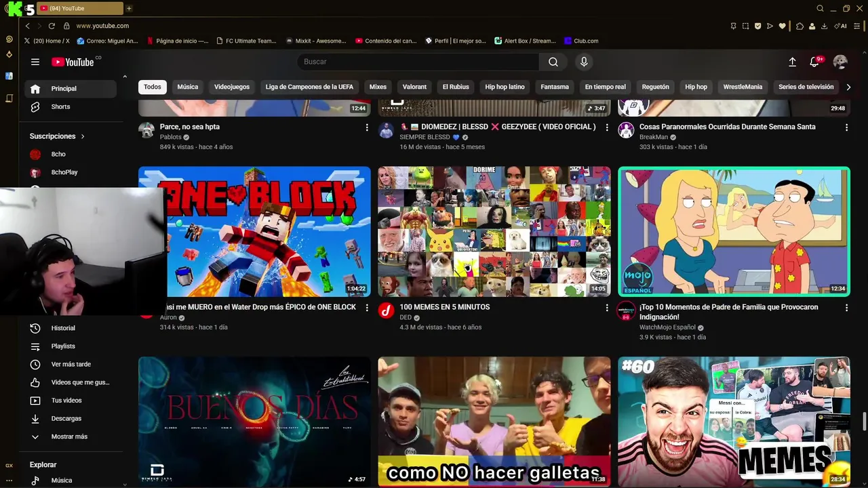The width and height of the screenshot is (868, 488).
Task: Select the El Rubius filter chip
Action: pos(456,87)
